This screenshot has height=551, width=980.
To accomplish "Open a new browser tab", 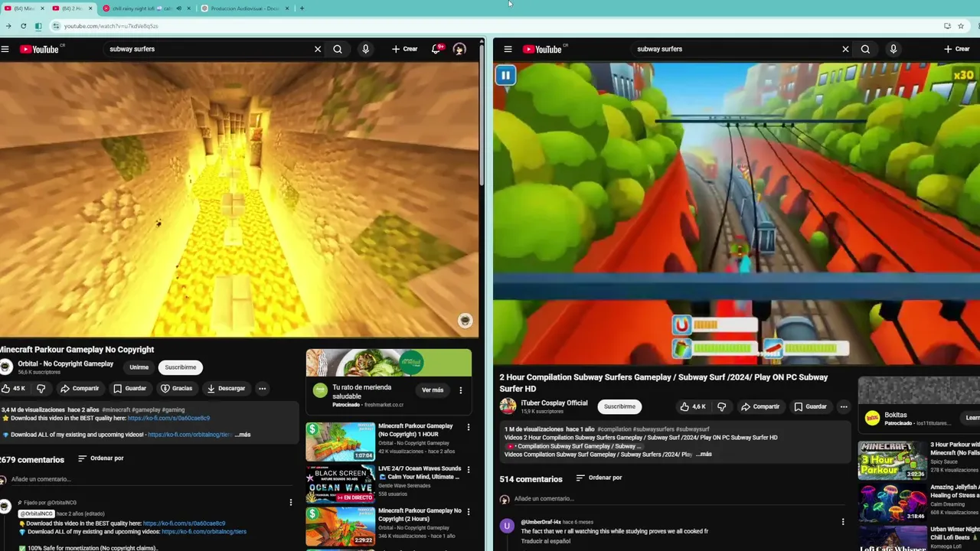I will [302, 8].
